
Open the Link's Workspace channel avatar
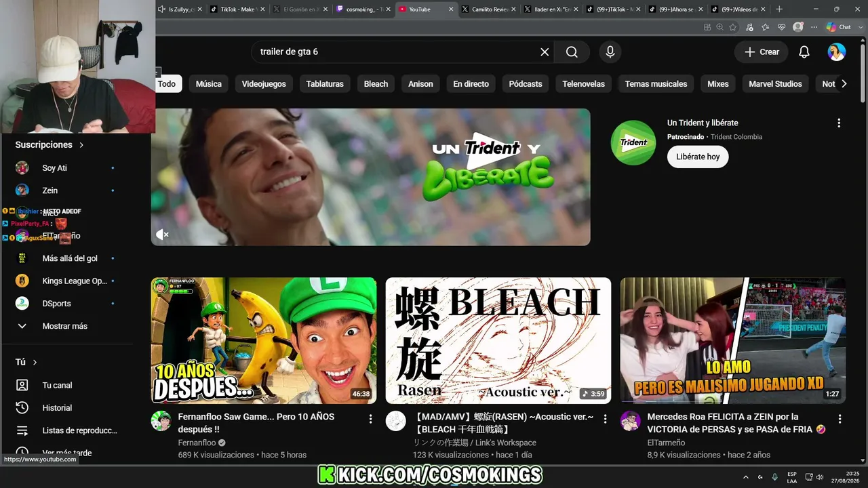[x=395, y=421]
